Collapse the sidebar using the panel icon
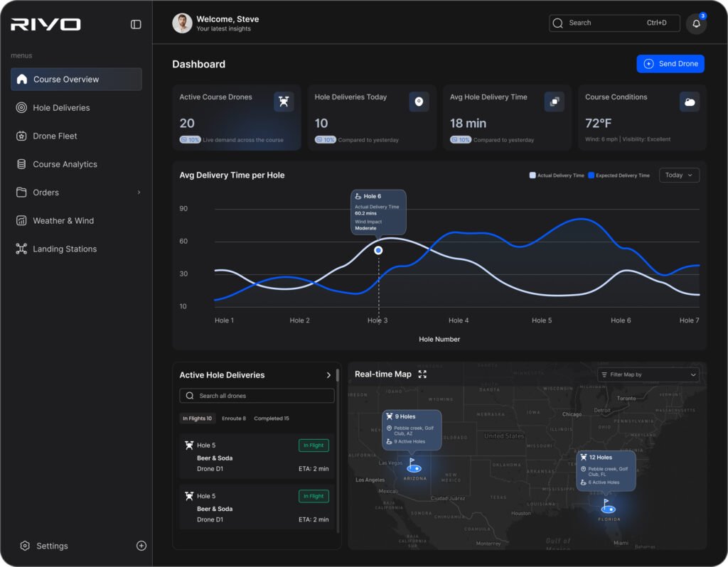Viewport: 728px width, 567px height. [x=136, y=24]
